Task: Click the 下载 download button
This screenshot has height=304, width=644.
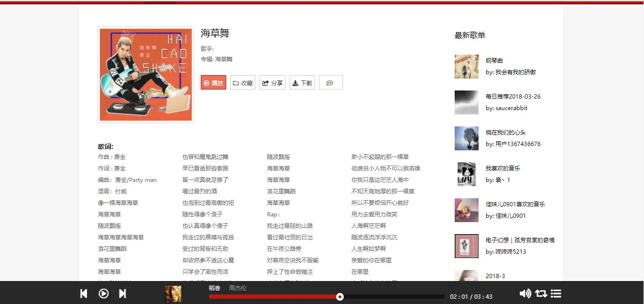Action: (302, 82)
